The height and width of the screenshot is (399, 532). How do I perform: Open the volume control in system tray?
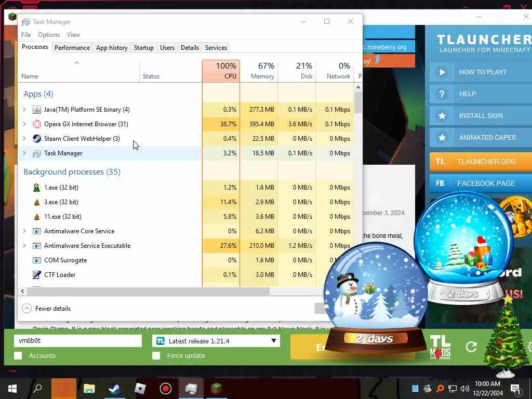point(465,389)
